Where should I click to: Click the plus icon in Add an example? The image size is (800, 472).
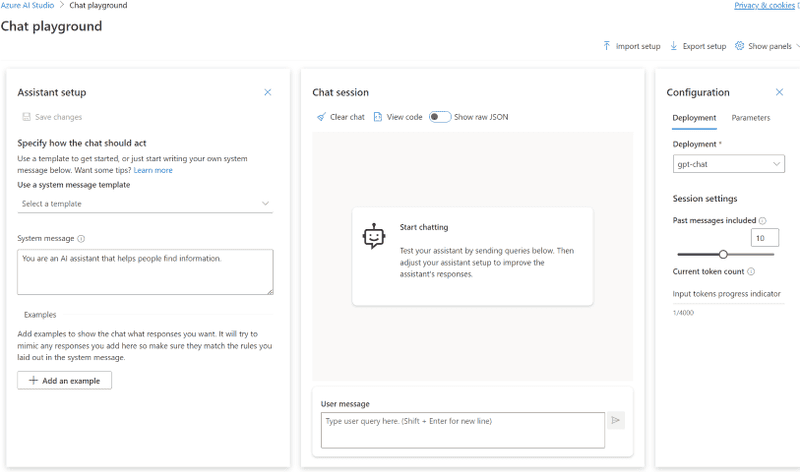point(33,380)
